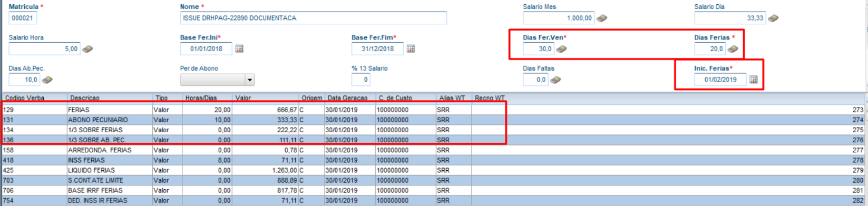Select the BASE IRRF FERIAS row

434,190
